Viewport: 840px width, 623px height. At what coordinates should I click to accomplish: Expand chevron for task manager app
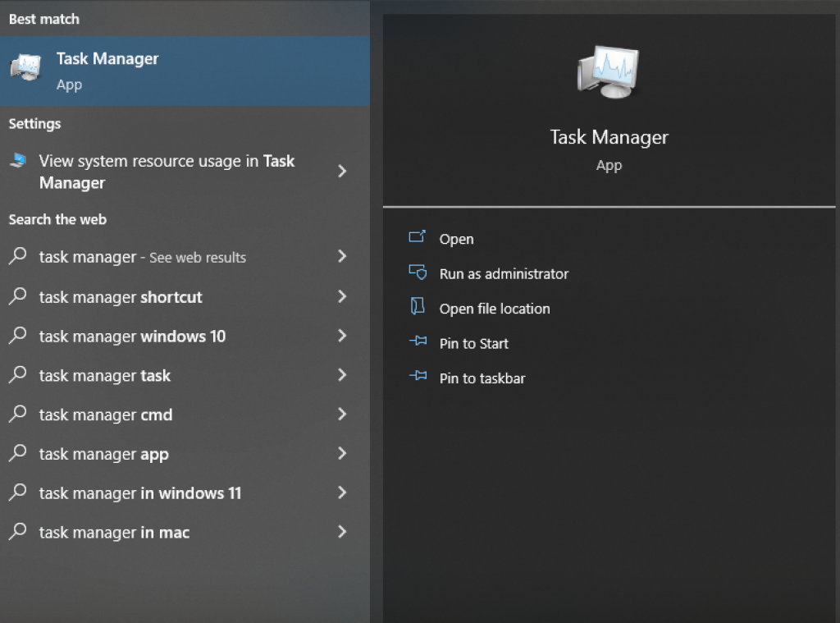click(x=342, y=454)
